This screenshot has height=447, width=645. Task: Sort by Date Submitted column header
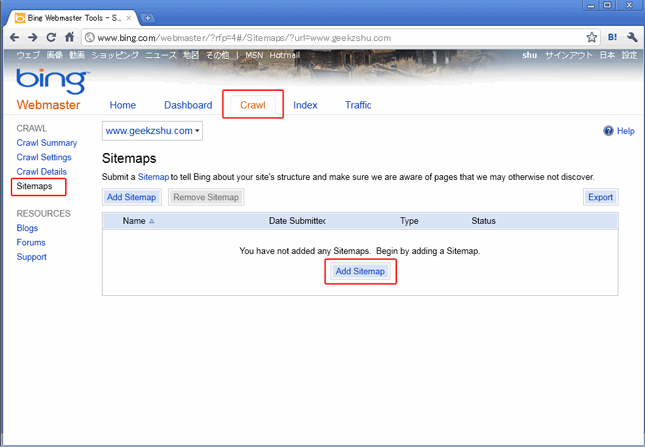click(x=297, y=221)
